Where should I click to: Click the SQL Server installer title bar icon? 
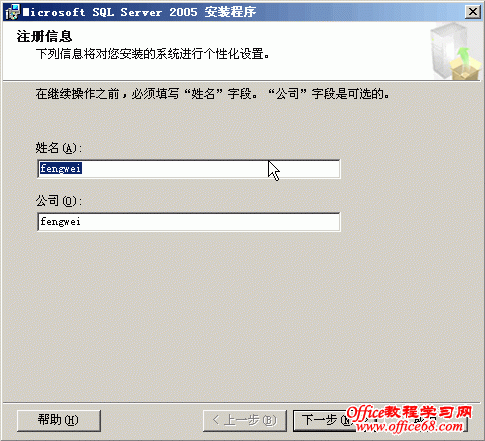tap(13, 12)
